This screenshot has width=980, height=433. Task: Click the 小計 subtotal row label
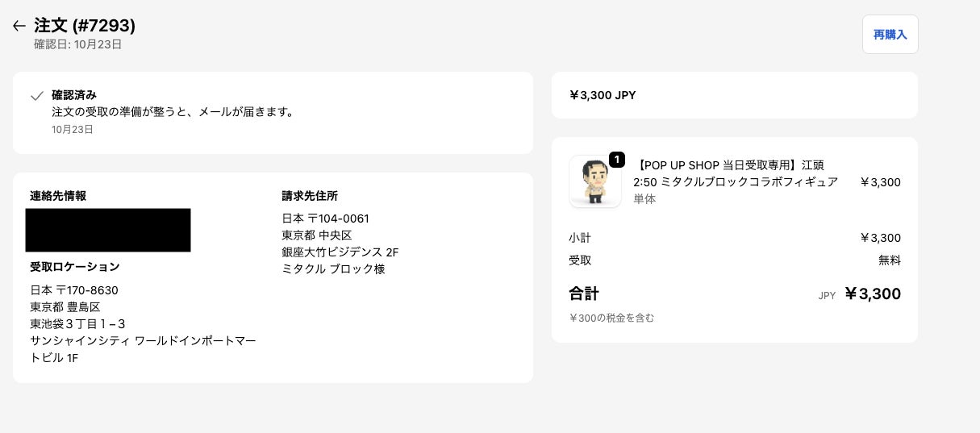(x=580, y=238)
